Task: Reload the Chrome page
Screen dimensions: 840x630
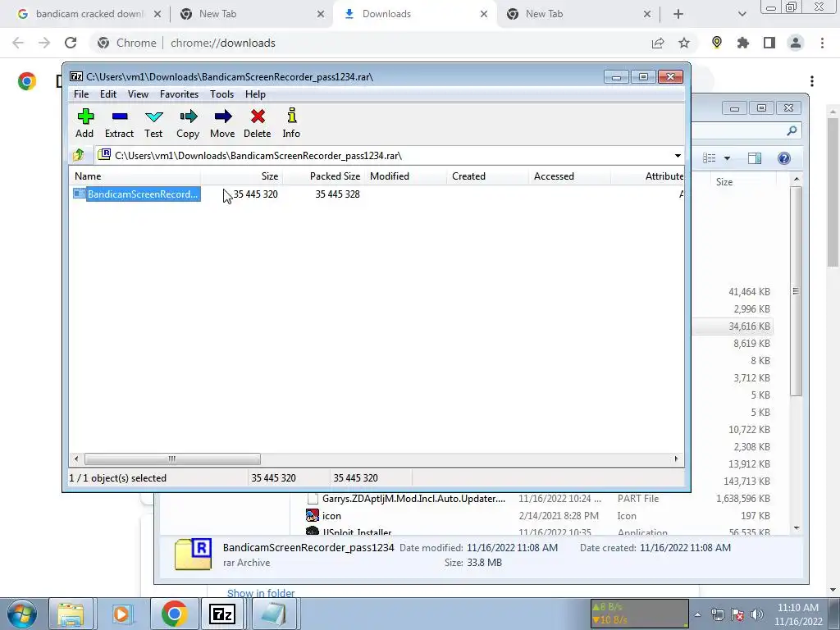Action: click(71, 43)
